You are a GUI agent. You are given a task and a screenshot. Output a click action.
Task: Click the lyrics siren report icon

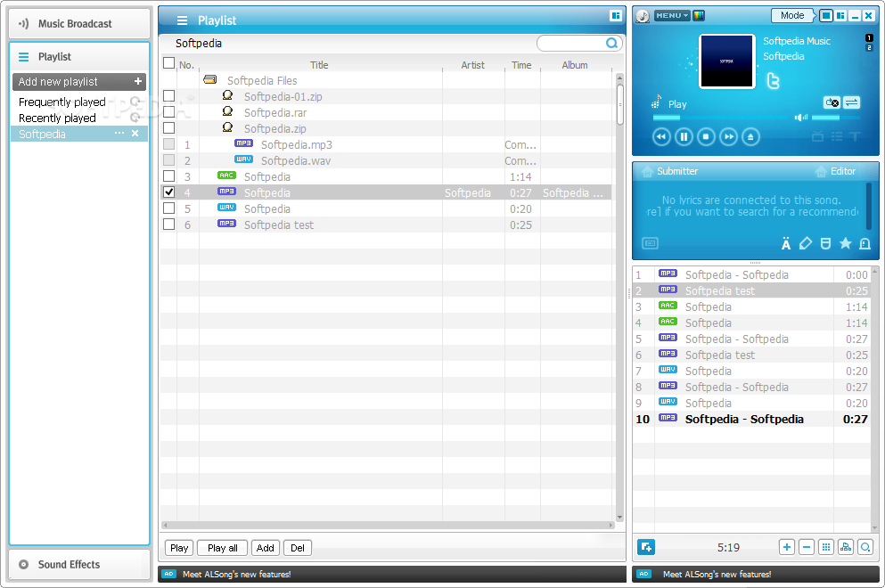pos(865,243)
